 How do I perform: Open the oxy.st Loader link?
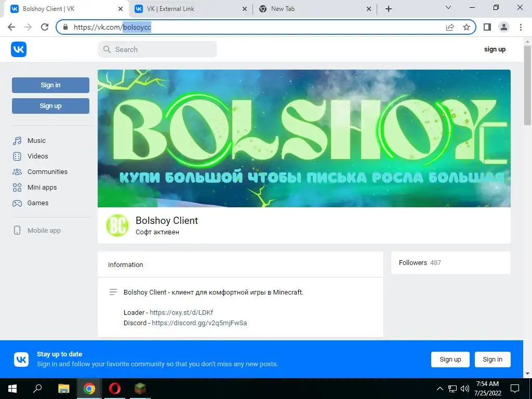pos(181,312)
